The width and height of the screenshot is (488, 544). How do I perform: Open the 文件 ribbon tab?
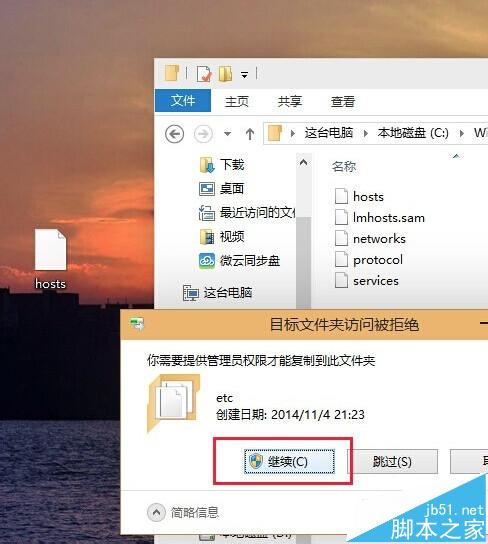coord(183,101)
